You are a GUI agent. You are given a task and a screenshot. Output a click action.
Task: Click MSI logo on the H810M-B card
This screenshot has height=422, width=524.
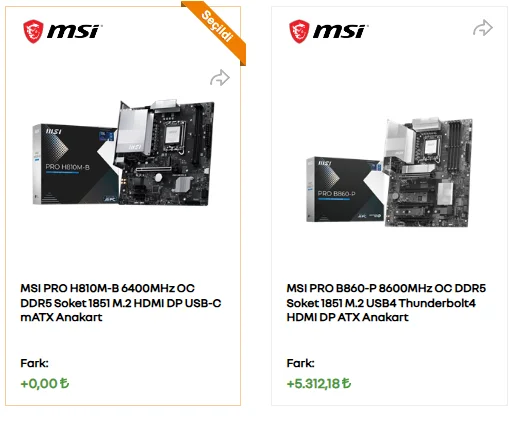[x=62, y=31]
